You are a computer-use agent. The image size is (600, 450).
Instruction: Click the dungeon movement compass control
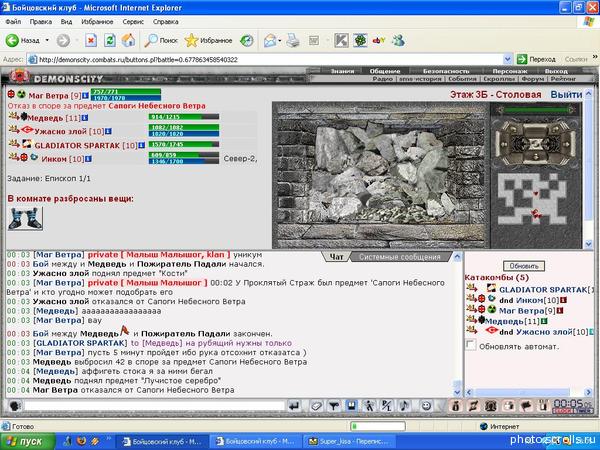[536, 143]
